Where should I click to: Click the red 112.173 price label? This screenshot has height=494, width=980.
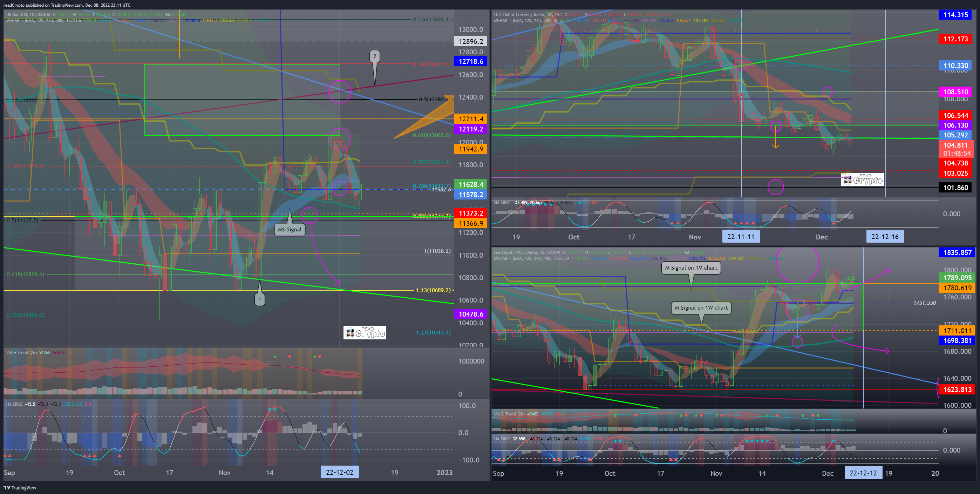coord(955,39)
